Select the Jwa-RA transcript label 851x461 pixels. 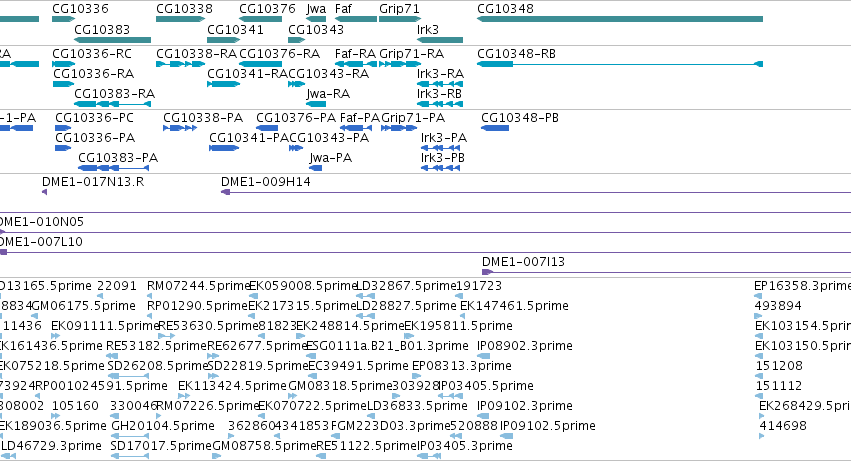click(328, 94)
